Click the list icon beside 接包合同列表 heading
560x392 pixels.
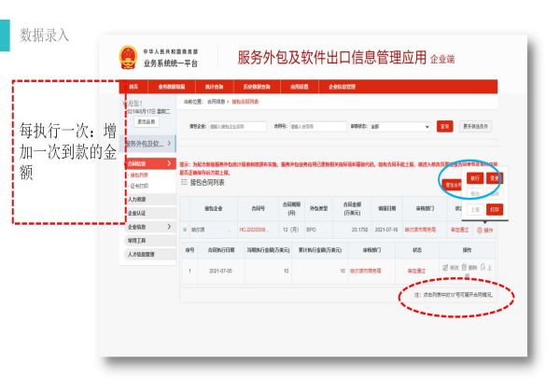(x=183, y=185)
